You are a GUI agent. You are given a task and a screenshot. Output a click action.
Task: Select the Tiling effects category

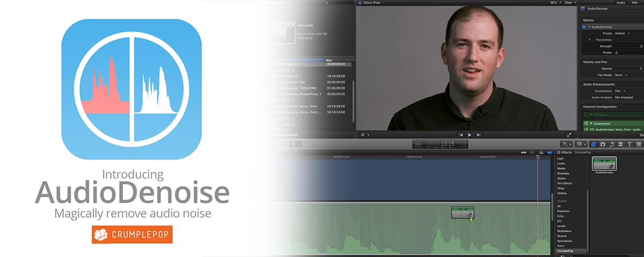click(561, 188)
